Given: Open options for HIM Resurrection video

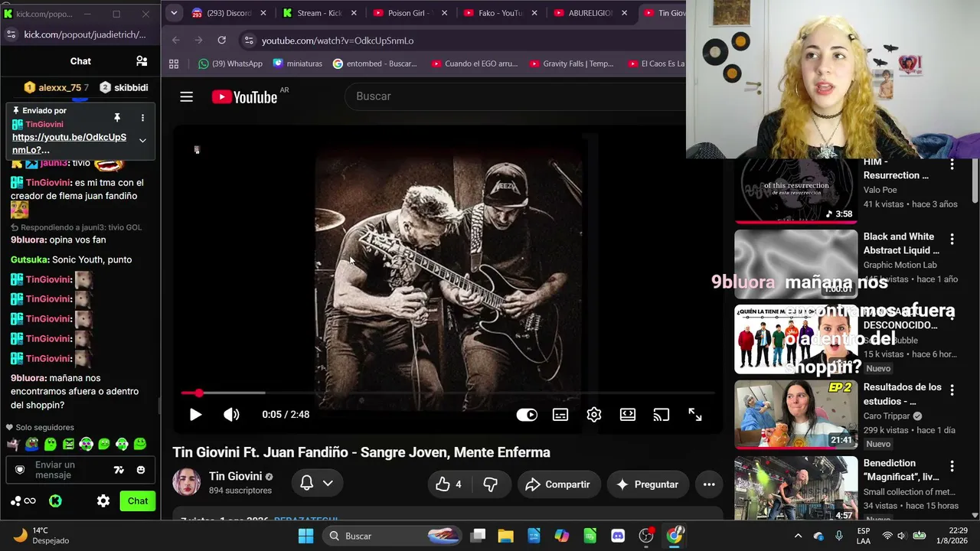Looking at the screenshot, I should click(952, 165).
